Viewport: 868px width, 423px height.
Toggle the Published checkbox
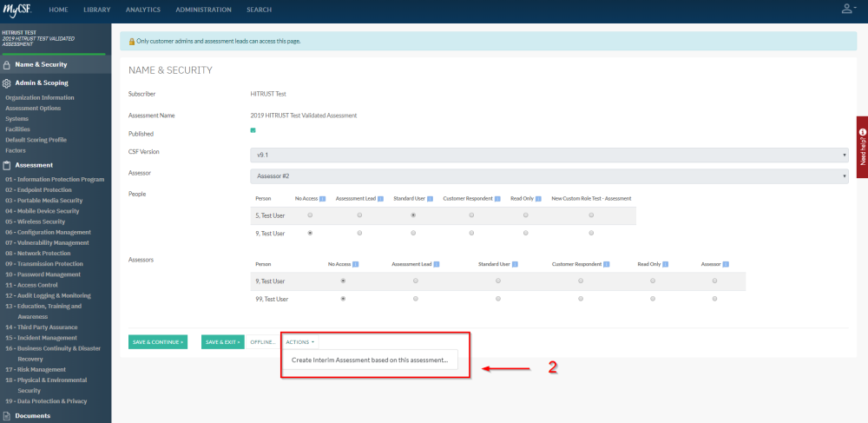[x=253, y=130]
